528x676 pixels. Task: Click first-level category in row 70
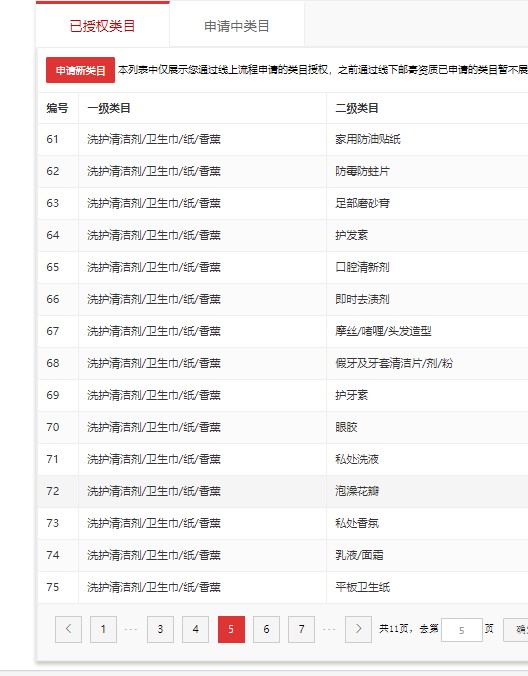click(154, 427)
